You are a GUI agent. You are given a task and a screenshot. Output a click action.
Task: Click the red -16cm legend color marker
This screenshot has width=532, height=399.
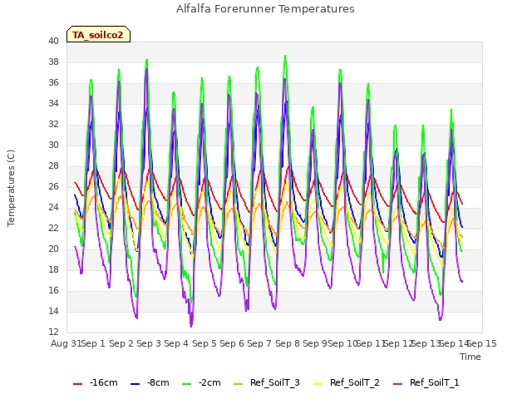[77, 384]
